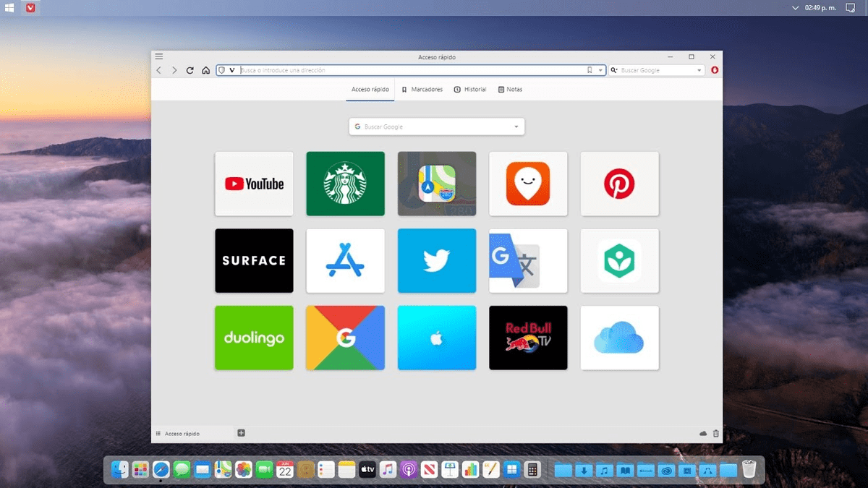The width and height of the screenshot is (868, 488).
Task: Reload the current page
Action: click(x=190, y=70)
